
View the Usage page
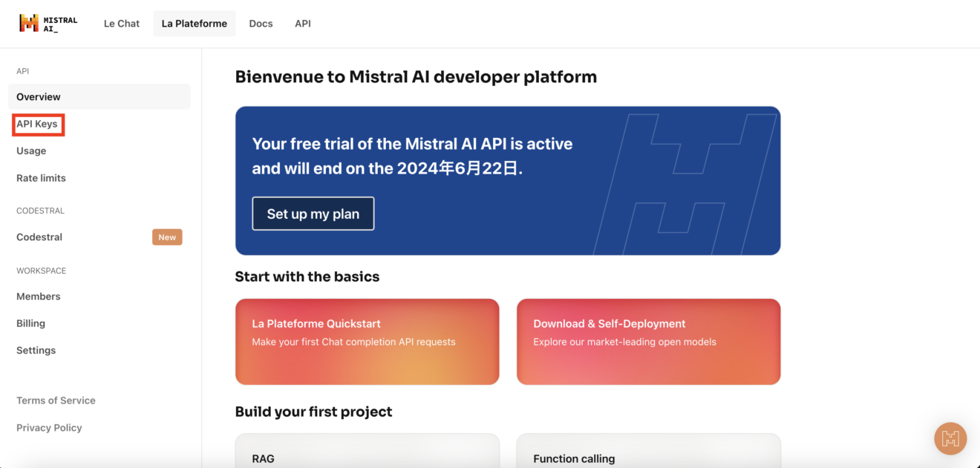(x=31, y=151)
